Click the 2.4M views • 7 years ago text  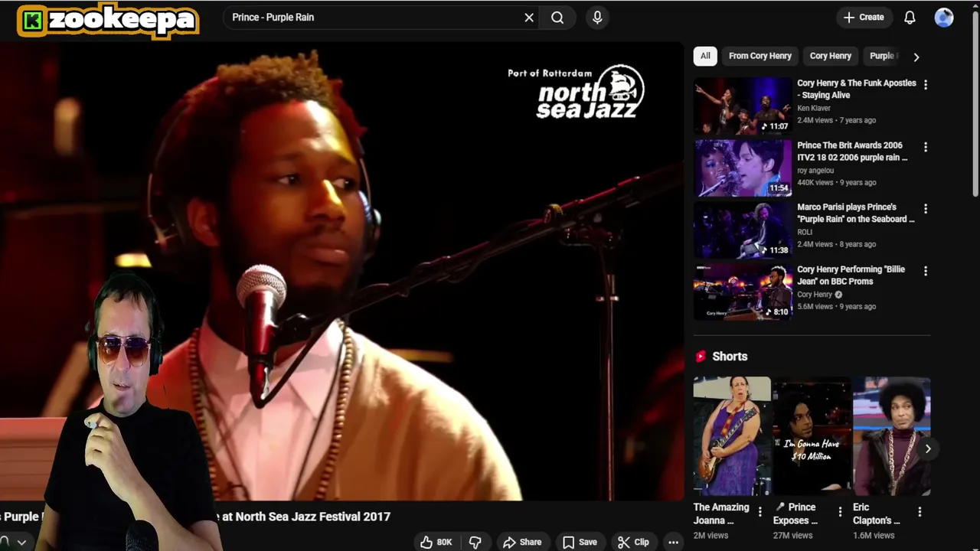pos(836,120)
